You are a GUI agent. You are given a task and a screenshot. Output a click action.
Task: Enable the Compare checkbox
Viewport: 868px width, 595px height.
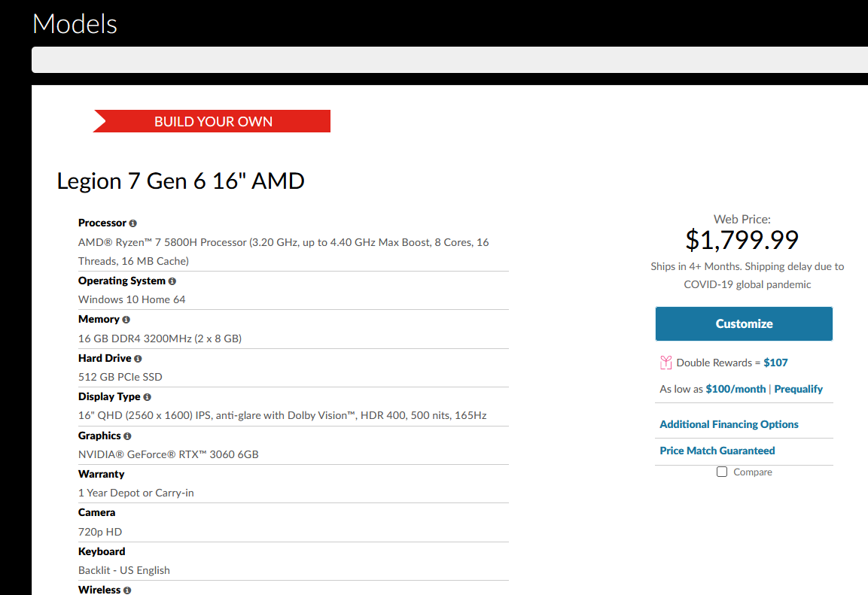tap(722, 472)
